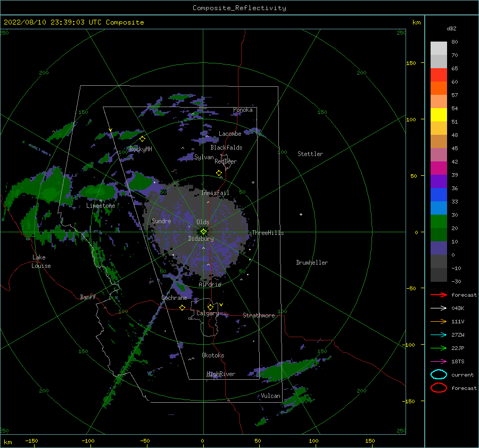Select the bright red 60-65 dBZ swatch

click(x=439, y=75)
